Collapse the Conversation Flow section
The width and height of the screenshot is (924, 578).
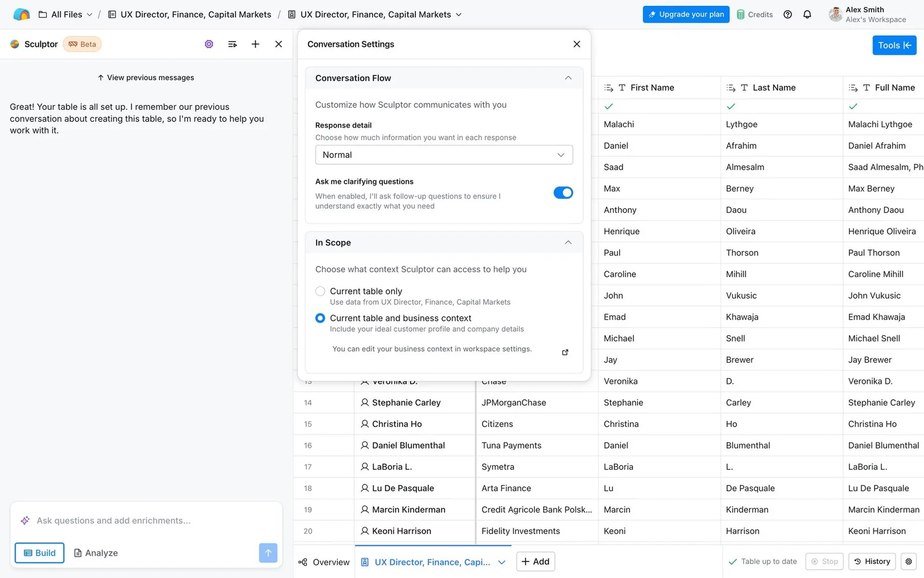pyautogui.click(x=568, y=78)
